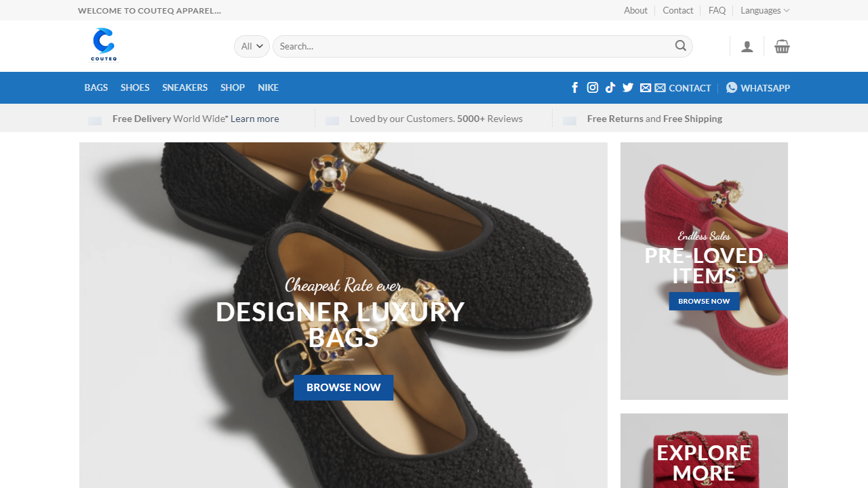Open the TikTok social icon
The image size is (868, 488).
click(x=610, y=87)
